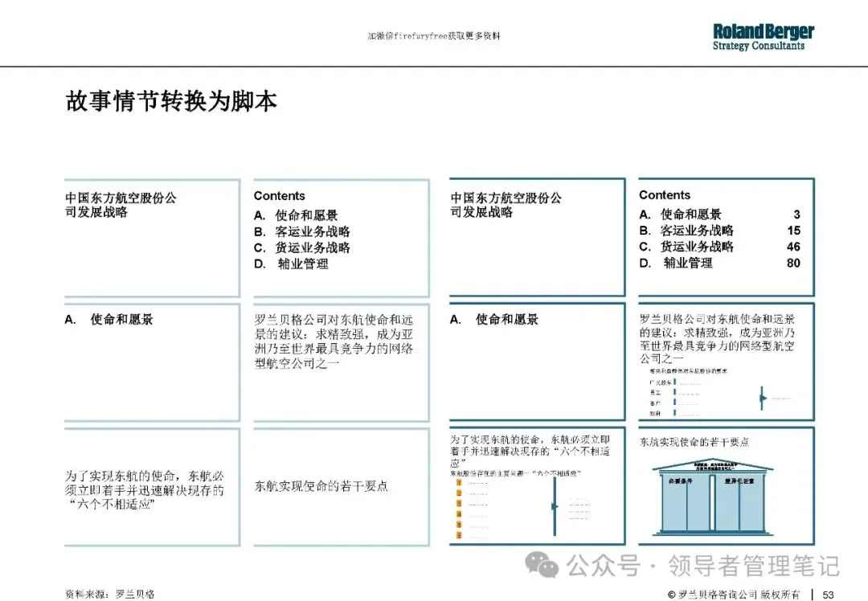Click the 客户 row label in the stakeholder chart
Image resolution: width=868 pixels, height=601 pixels.
[655, 403]
